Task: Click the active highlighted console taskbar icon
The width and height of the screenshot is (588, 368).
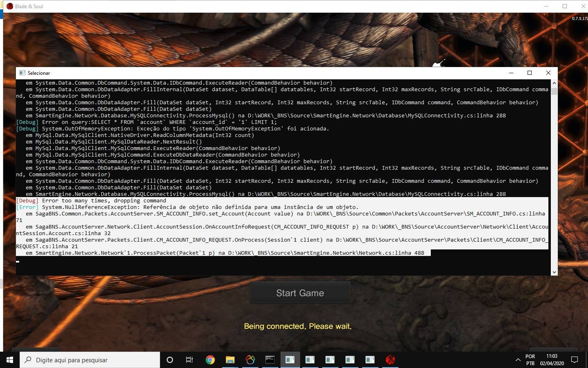Action: (290, 360)
